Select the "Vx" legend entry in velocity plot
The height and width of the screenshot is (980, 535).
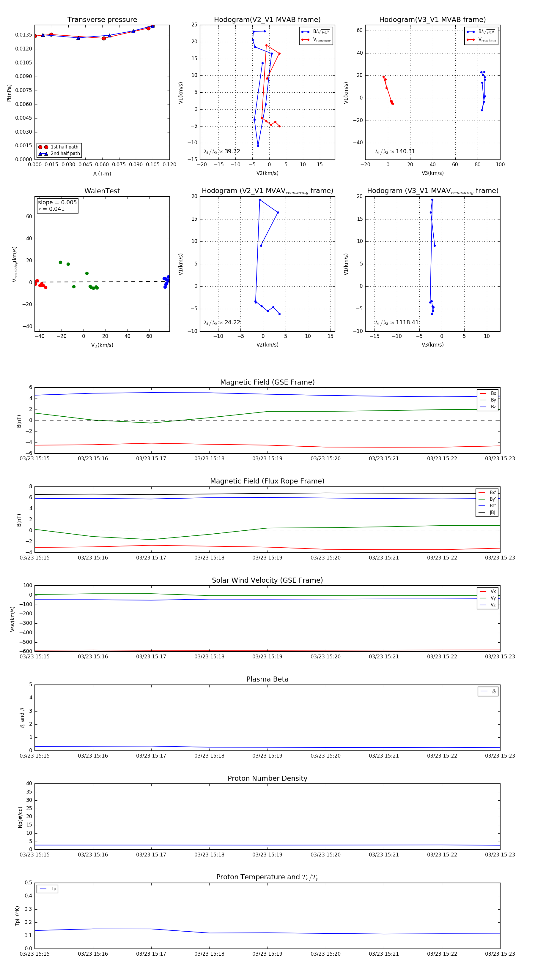488,592
